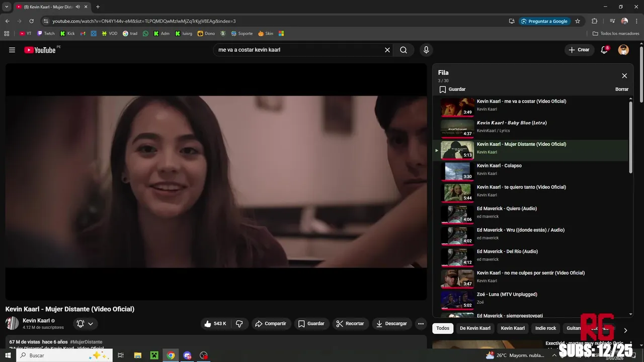Image resolution: width=644 pixels, height=362 pixels.
Task: Open Task View on the taskbar
Action: click(x=121, y=355)
